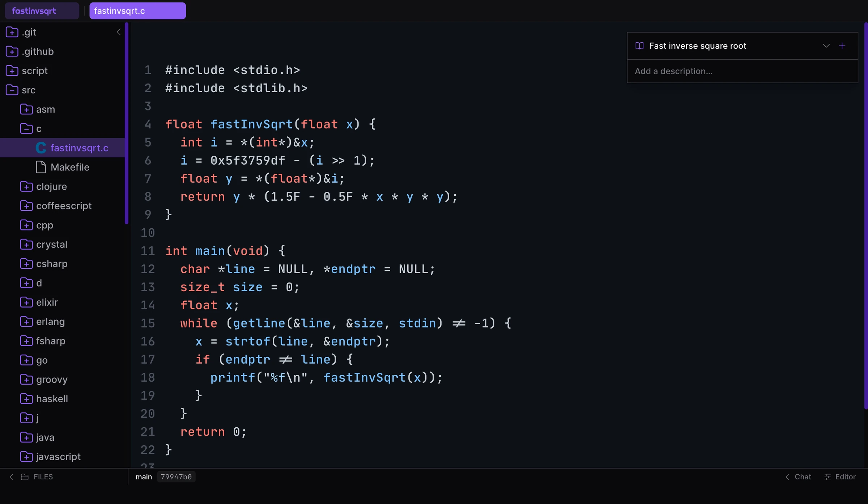Expand the asm folder icon

click(26, 109)
